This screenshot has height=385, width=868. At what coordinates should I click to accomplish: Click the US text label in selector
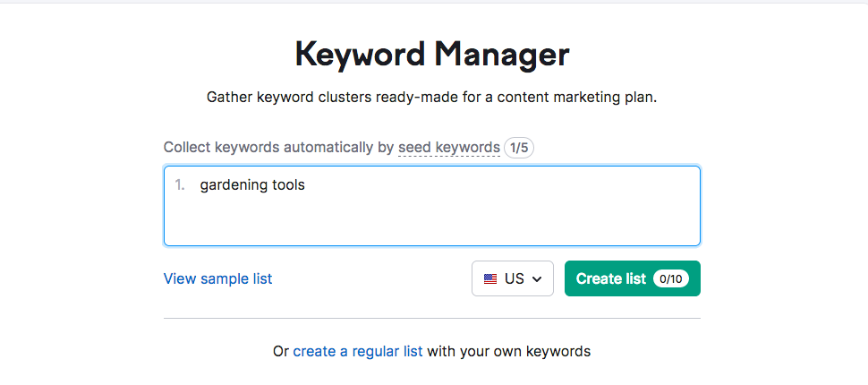pos(515,278)
